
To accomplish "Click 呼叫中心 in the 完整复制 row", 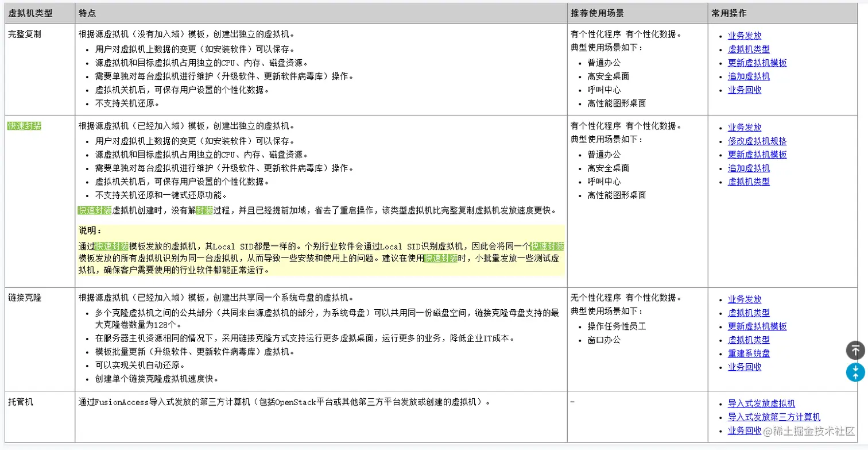I will [604, 90].
